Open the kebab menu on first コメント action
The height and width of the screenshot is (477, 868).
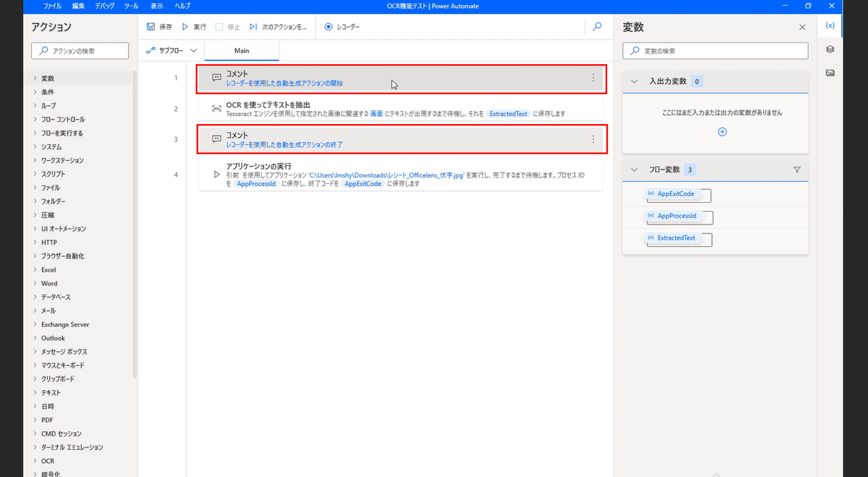593,78
